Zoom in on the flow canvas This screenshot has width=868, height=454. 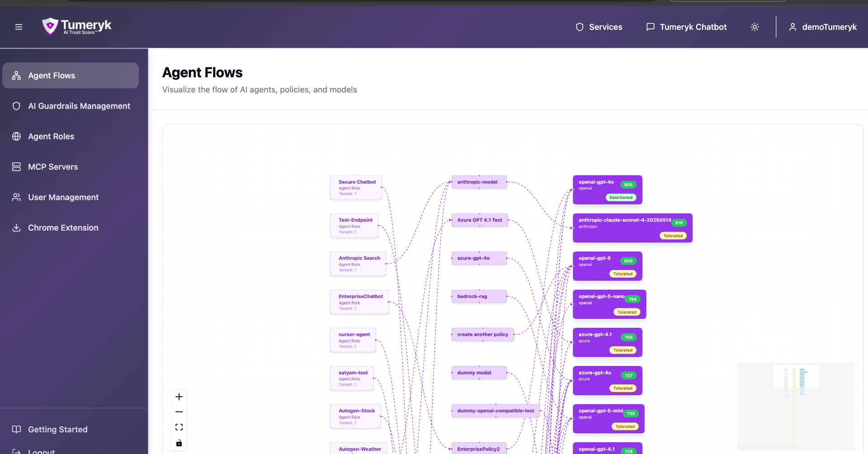point(179,397)
